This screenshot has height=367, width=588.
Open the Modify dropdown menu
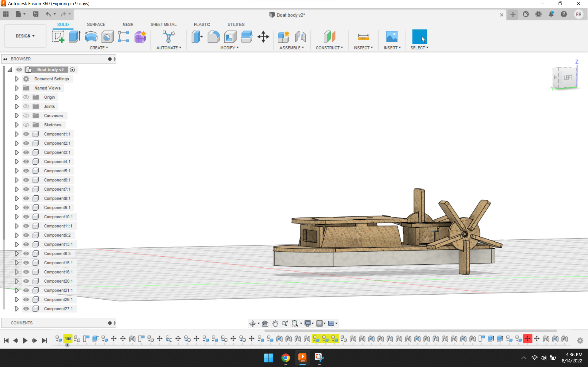(x=229, y=48)
